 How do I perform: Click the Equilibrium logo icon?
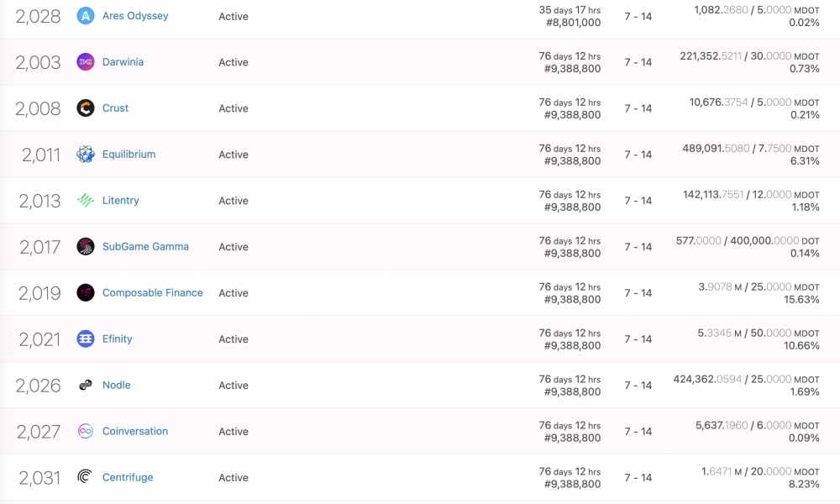(x=85, y=155)
